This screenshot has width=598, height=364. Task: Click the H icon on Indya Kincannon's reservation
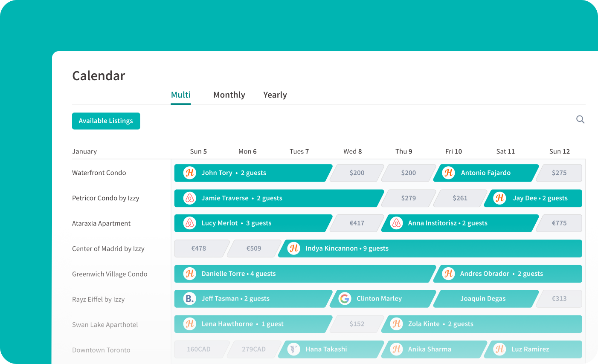pos(293,248)
